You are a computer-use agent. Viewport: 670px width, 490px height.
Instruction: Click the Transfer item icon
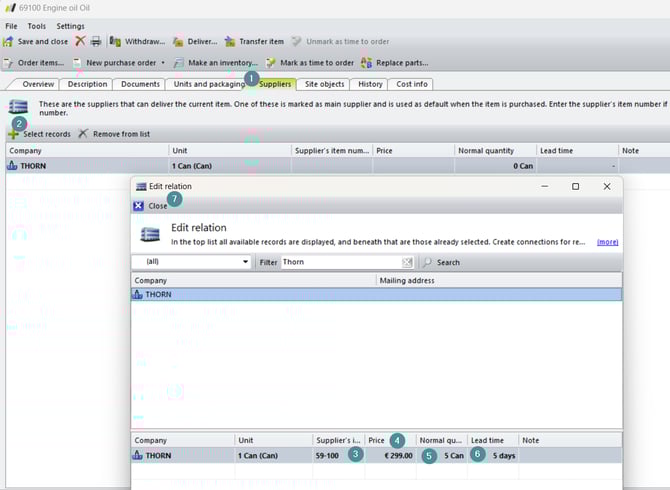230,41
